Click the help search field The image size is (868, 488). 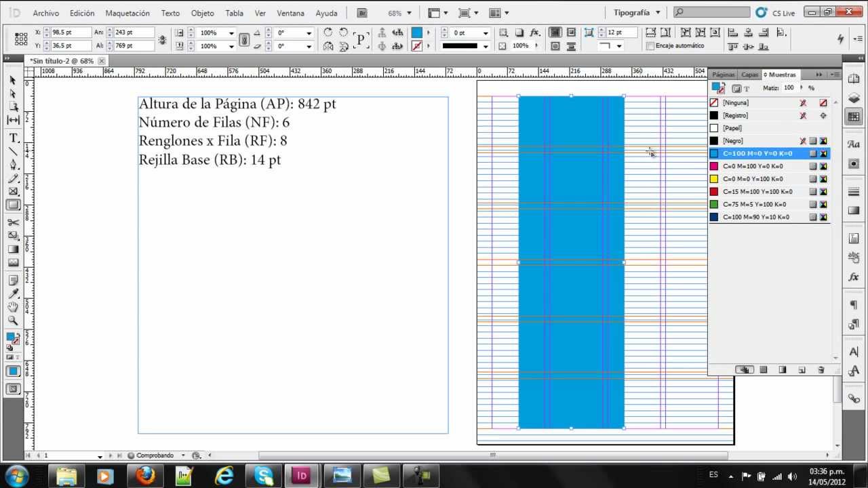(712, 13)
